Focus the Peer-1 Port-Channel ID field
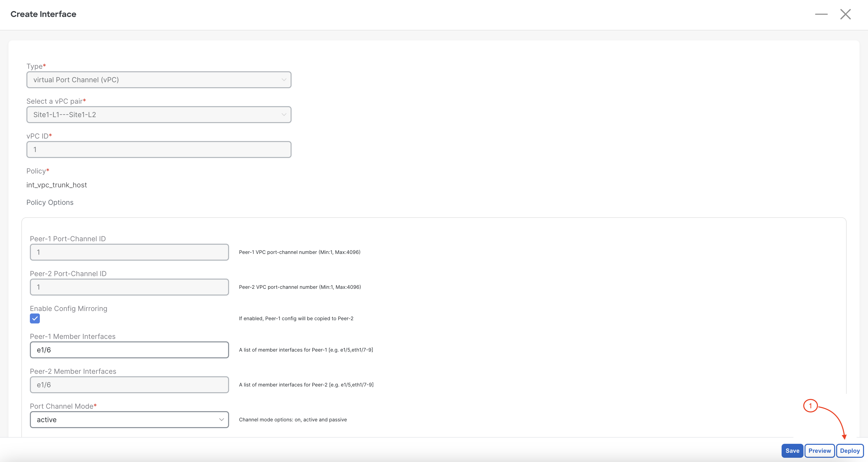This screenshot has height=462, width=868. tap(129, 252)
